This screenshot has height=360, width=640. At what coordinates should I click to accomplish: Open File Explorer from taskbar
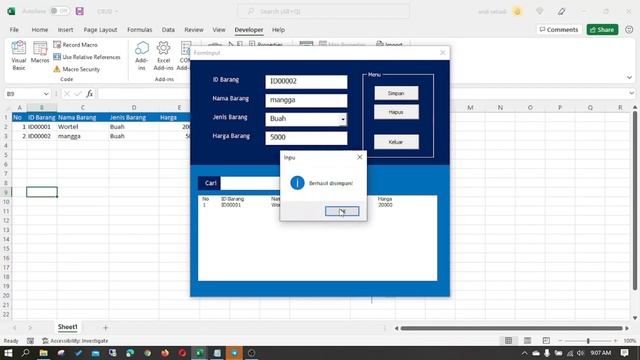pyautogui.click(x=43, y=353)
